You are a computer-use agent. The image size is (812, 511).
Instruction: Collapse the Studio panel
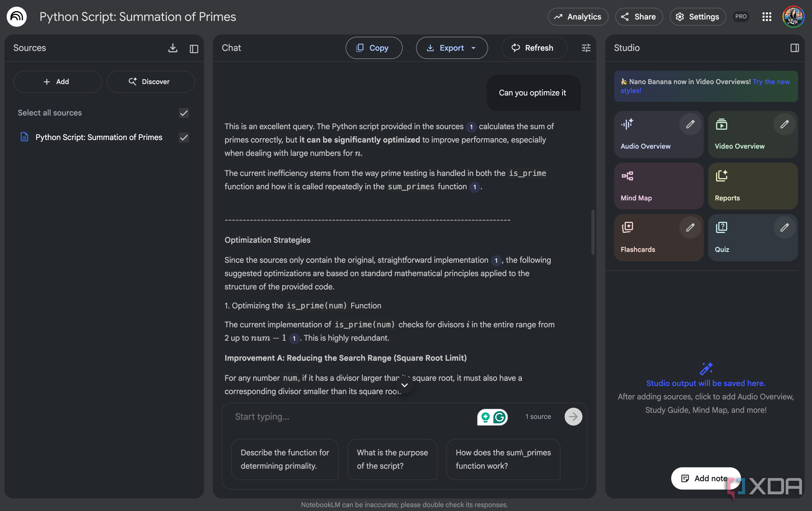pos(794,48)
